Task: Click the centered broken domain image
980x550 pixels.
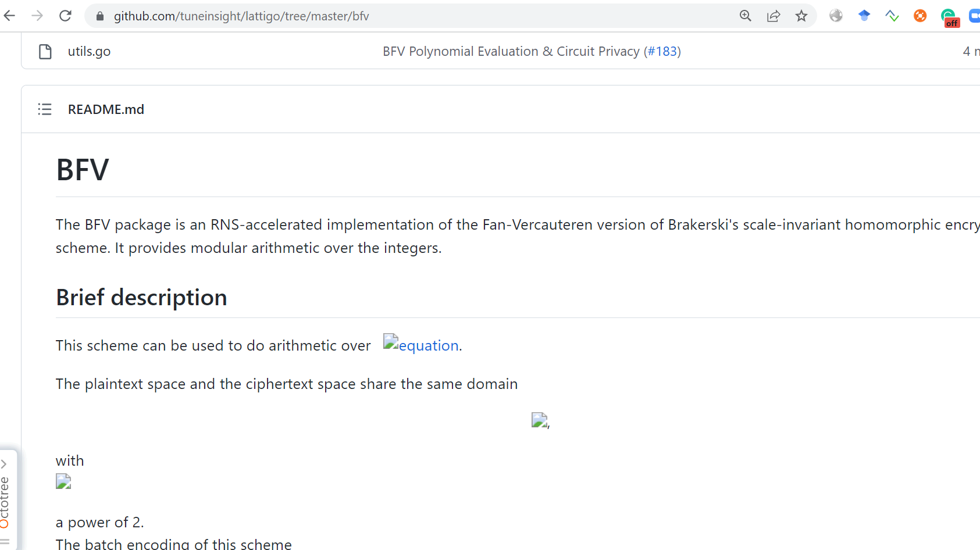Action: pos(540,420)
